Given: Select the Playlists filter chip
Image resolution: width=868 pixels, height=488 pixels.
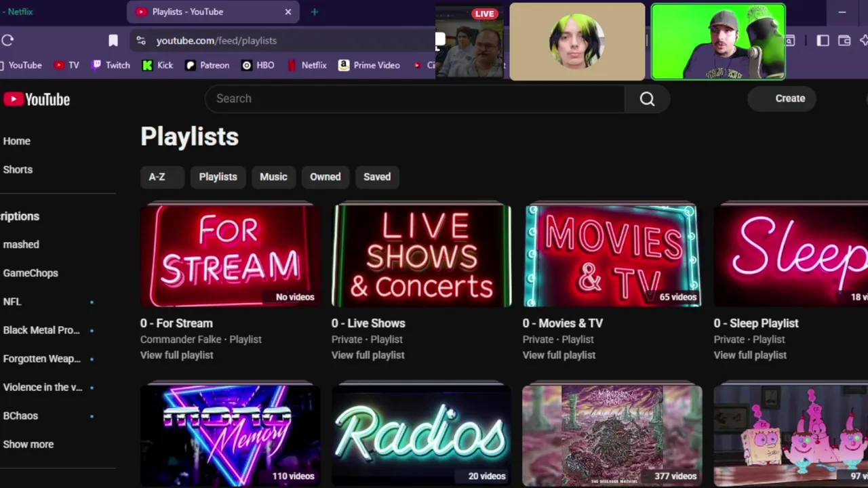Looking at the screenshot, I should pos(218,177).
